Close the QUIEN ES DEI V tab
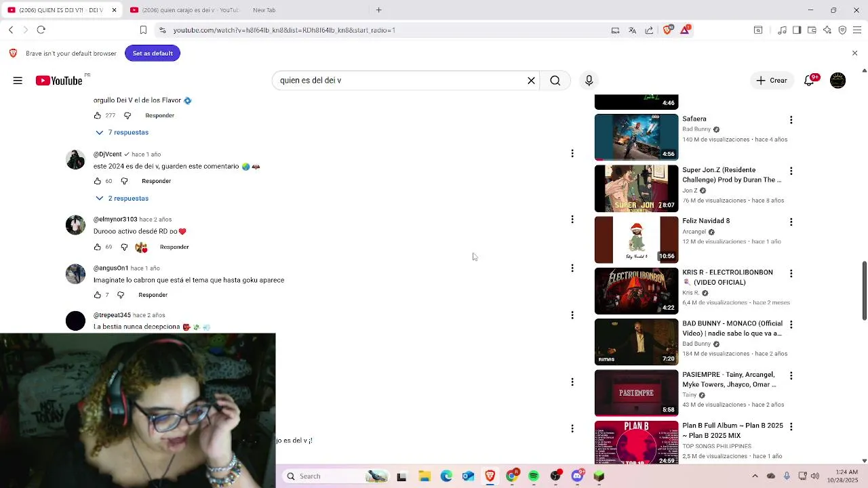868x488 pixels. pyautogui.click(x=114, y=10)
